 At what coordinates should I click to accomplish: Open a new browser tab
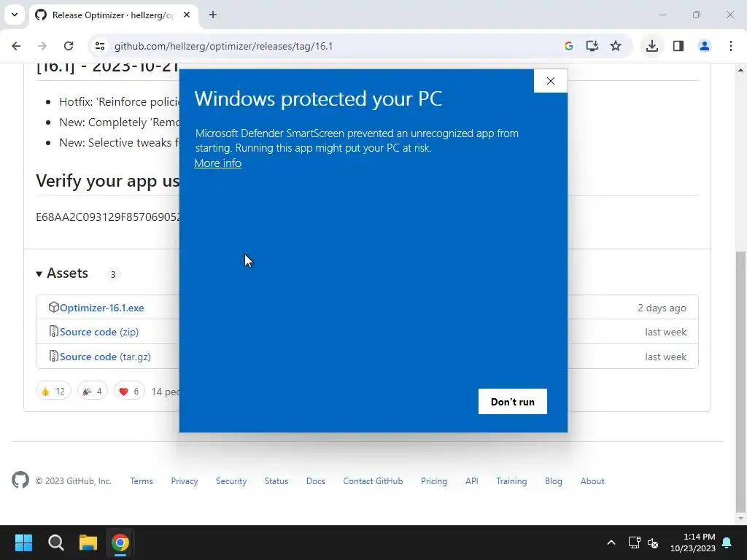click(213, 15)
